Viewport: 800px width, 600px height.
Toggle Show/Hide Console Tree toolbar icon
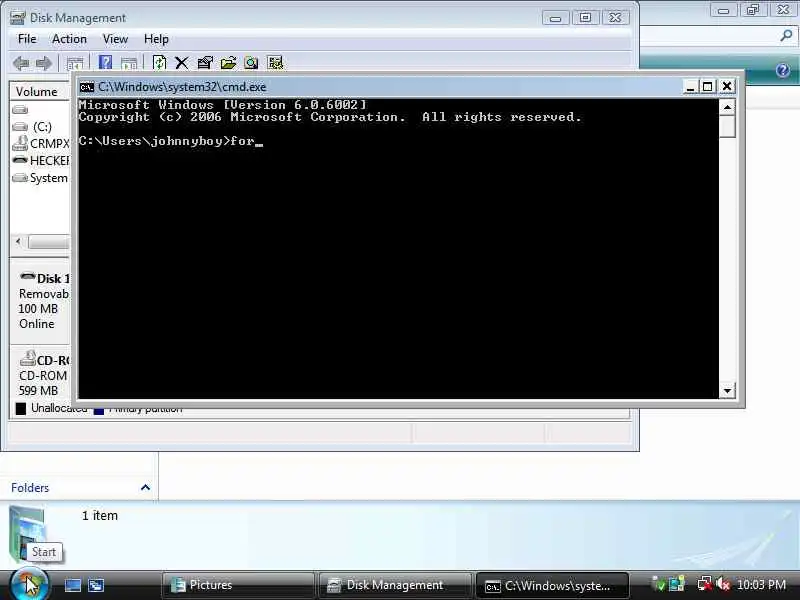click(x=74, y=63)
